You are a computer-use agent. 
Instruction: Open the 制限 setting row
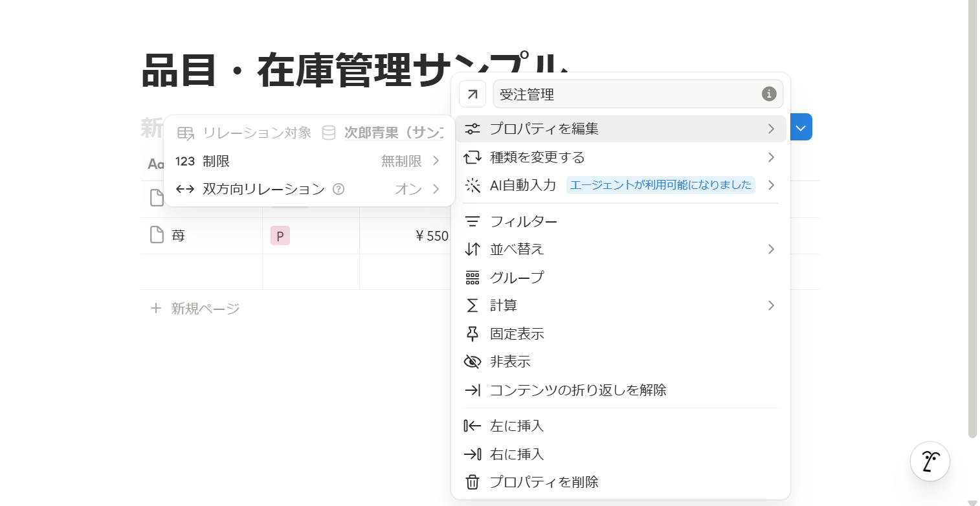(x=309, y=161)
